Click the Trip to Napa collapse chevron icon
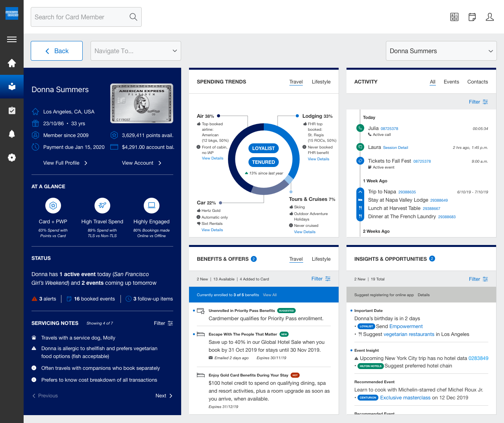Viewport: 504px width, 423px height. 360,192
